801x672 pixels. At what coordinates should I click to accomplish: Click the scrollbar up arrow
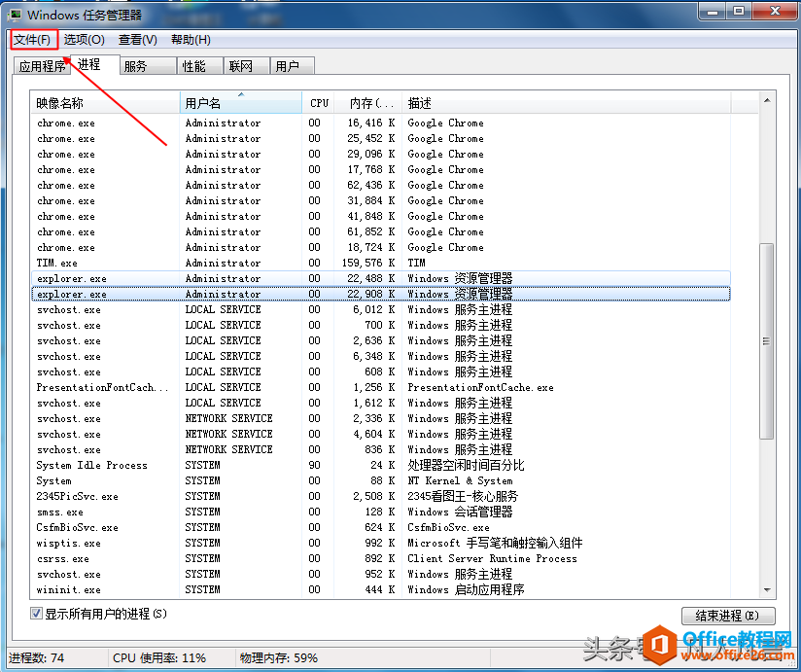click(x=767, y=101)
